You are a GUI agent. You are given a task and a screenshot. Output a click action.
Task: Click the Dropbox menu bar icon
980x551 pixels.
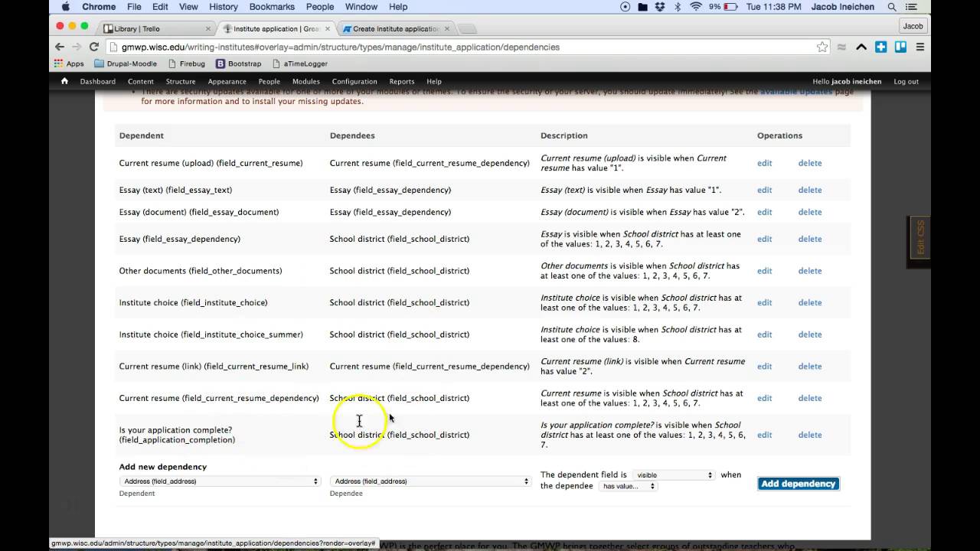pos(661,7)
